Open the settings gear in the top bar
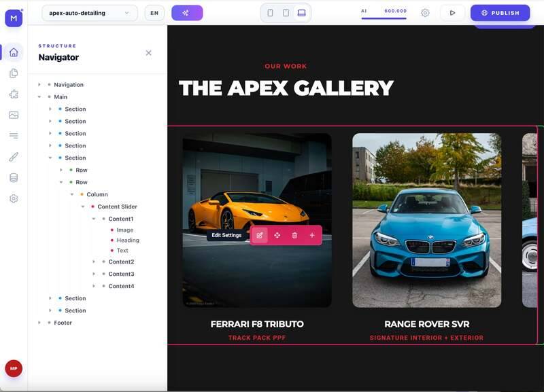 (425, 13)
